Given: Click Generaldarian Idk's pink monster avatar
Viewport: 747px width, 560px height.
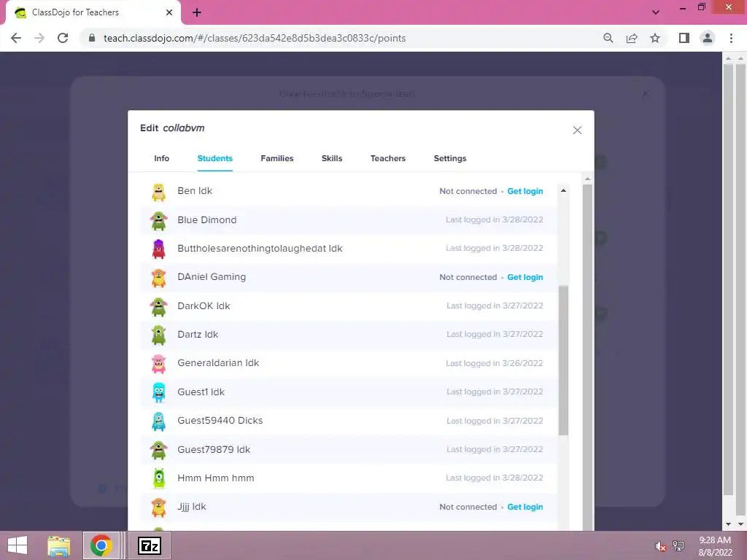Looking at the screenshot, I should [158, 364].
